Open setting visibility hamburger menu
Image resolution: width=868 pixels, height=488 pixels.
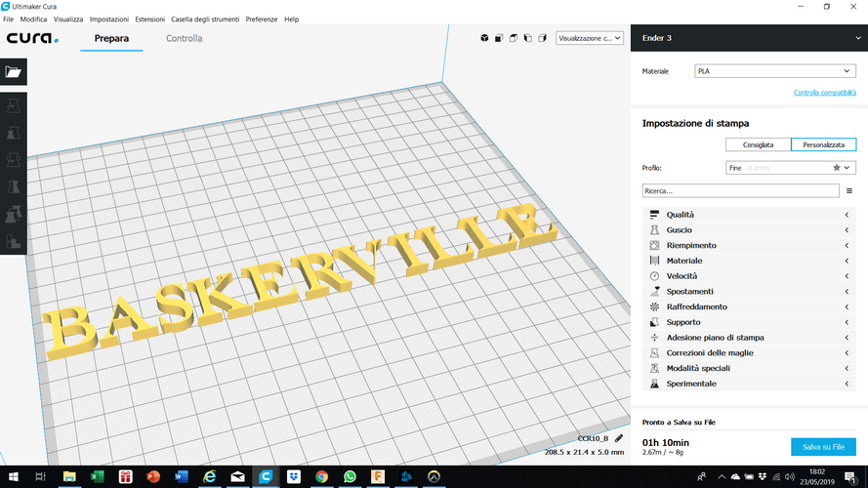click(x=849, y=191)
